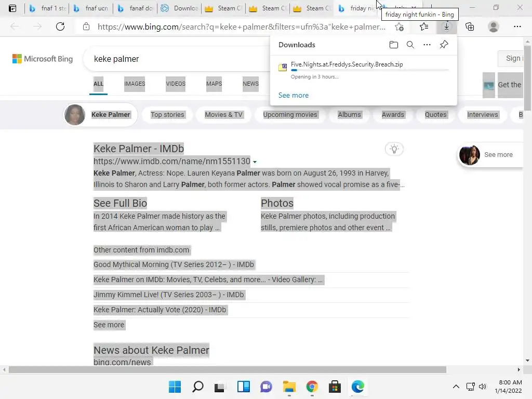Open the Collections icon in the toolbar

[x=470, y=26]
